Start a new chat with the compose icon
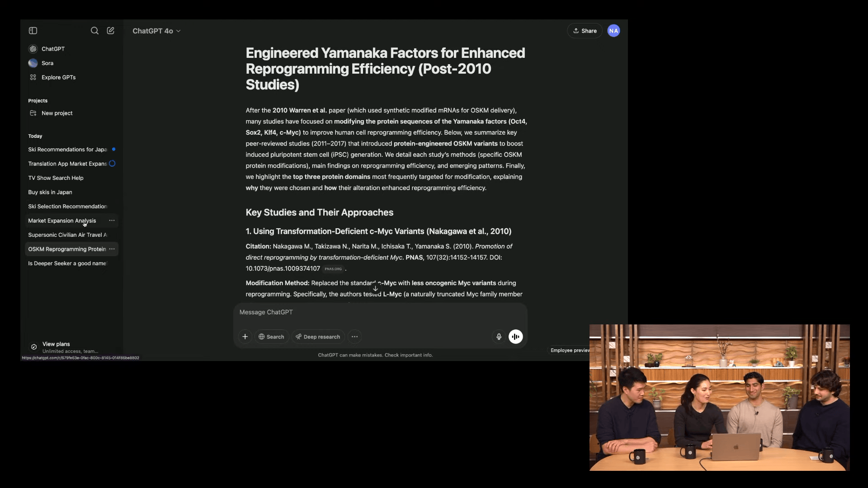This screenshot has width=868, height=488. click(x=110, y=31)
